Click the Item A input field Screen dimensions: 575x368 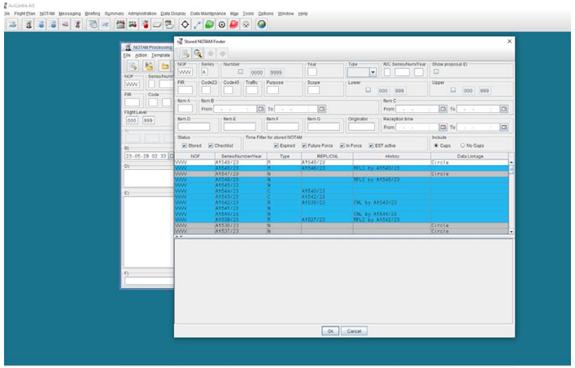click(x=185, y=108)
